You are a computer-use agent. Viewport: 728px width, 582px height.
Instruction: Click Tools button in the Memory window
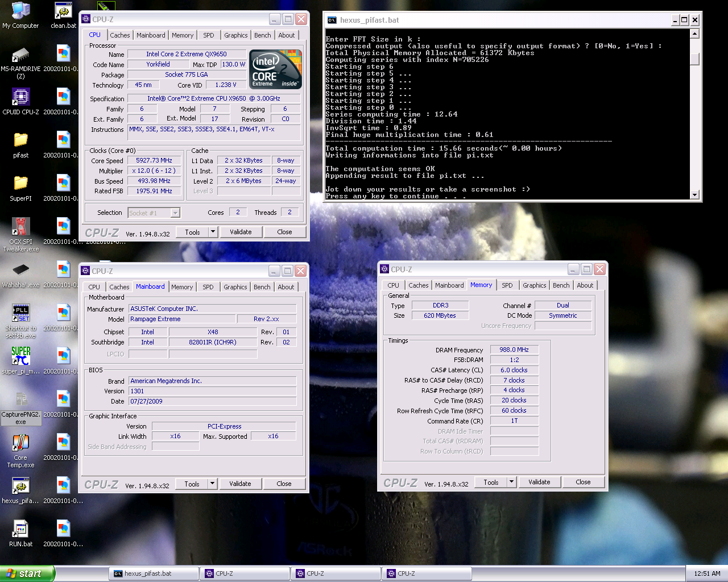point(491,482)
